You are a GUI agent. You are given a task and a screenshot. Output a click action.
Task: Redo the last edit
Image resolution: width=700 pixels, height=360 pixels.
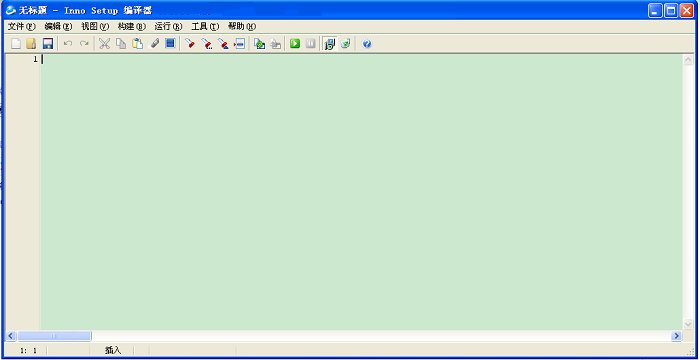[83, 44]
